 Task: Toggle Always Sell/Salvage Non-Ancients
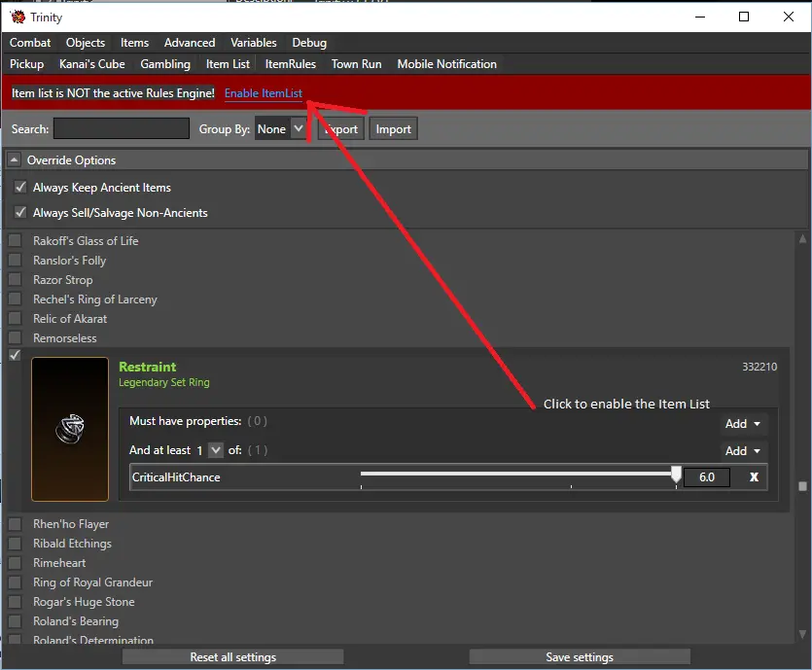coord(20,212)
